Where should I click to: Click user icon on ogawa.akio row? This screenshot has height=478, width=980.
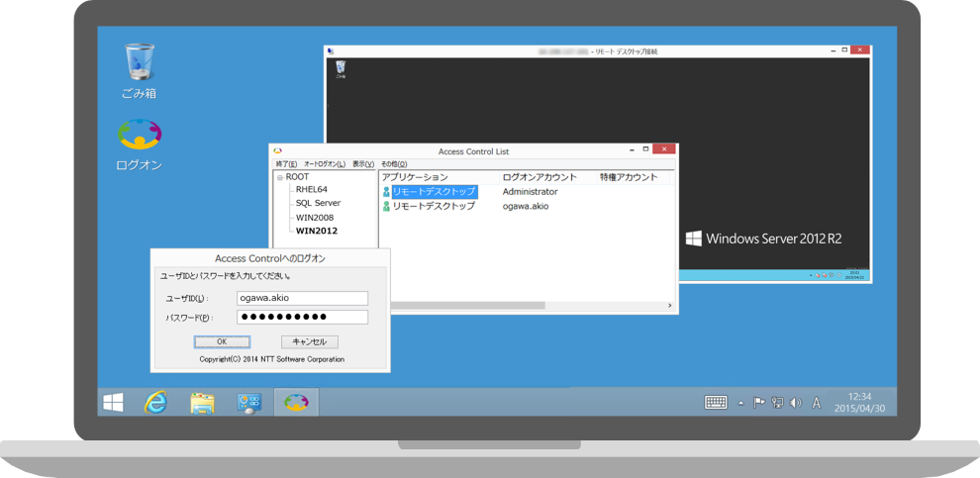click(386, 206)
